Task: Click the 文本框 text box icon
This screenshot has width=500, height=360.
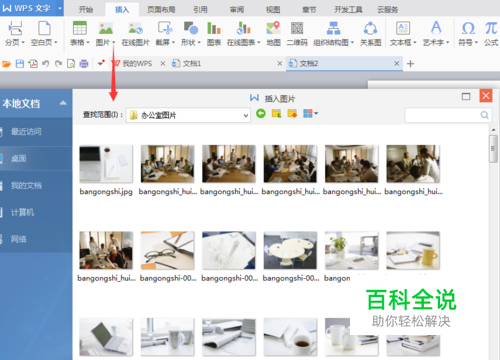Action: pyautogui.click(x=403, y=28)
